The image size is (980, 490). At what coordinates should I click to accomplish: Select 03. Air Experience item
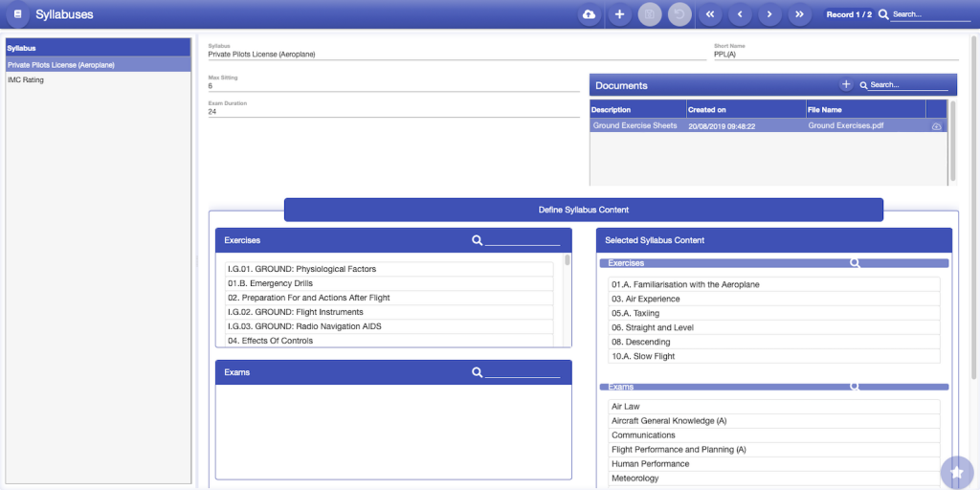click(774, 299)
